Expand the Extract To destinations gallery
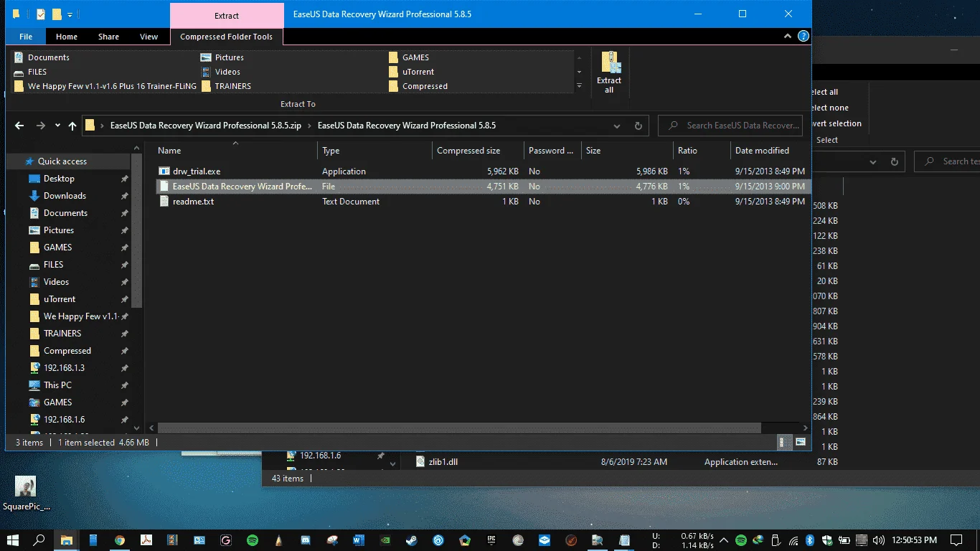The height and width of the screenshot is (551, 980). click(x=579, y=86)
